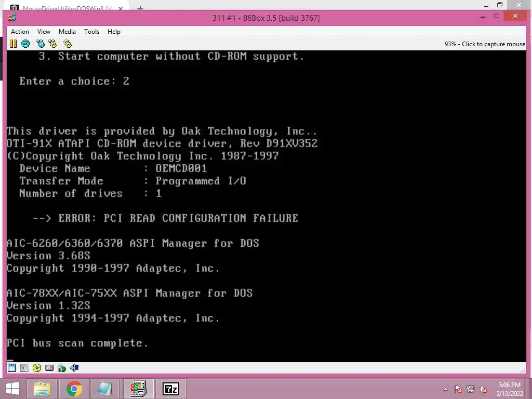Click the hard disk status bar icon
The width and height of the screenshot is (532, 399).
point(49,368)
